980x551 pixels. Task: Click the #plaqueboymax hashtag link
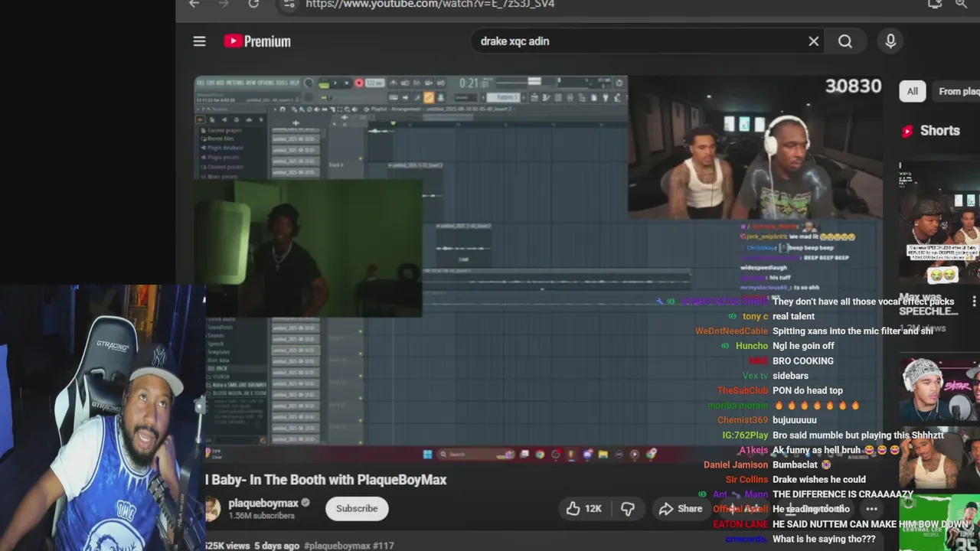tap(337, 546)
